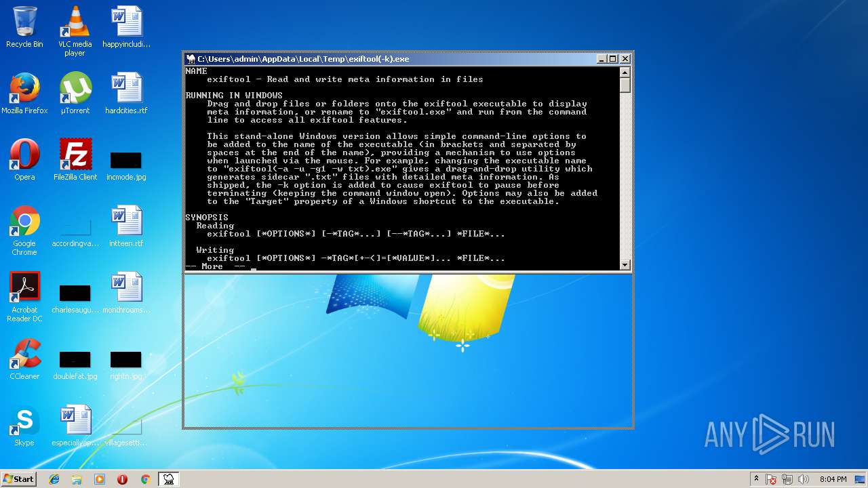868x488 pixels.
Task: Click console scrollbar down arrow
Action: (x=625, y=264)
